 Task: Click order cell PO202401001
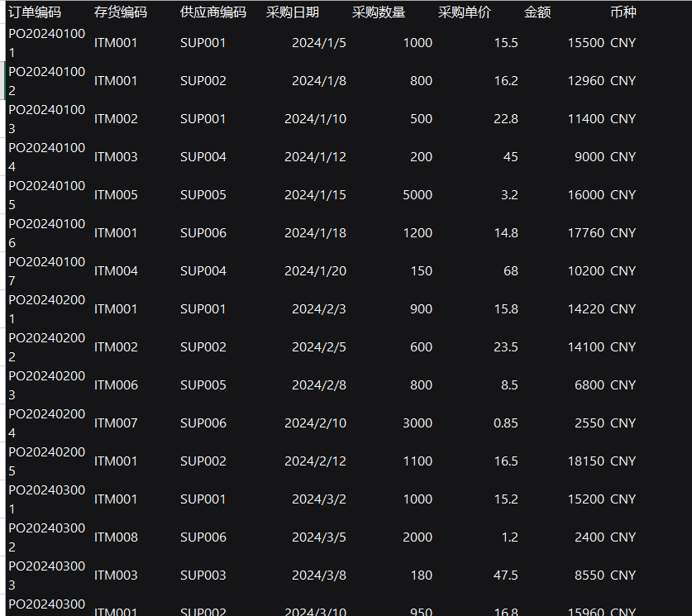(47, 43)
